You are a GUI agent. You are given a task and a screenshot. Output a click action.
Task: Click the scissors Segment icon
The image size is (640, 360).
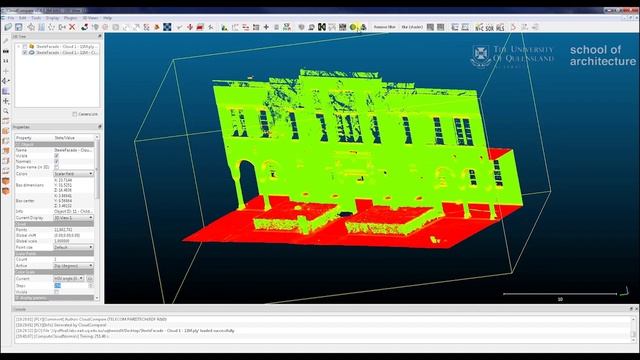tap(211, 27)
